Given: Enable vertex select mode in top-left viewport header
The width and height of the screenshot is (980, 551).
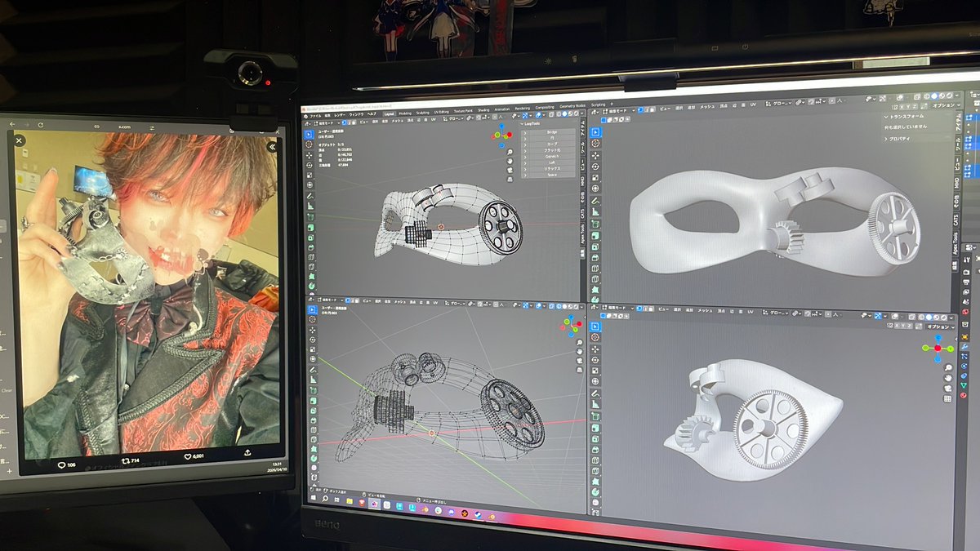Looking at the screenshot, I should [x=345, y=122].
